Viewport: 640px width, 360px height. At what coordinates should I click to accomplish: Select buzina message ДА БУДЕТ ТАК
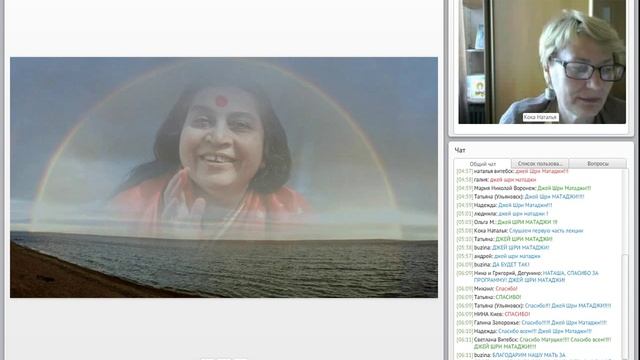pyautogui.click(x=493, y=264)
